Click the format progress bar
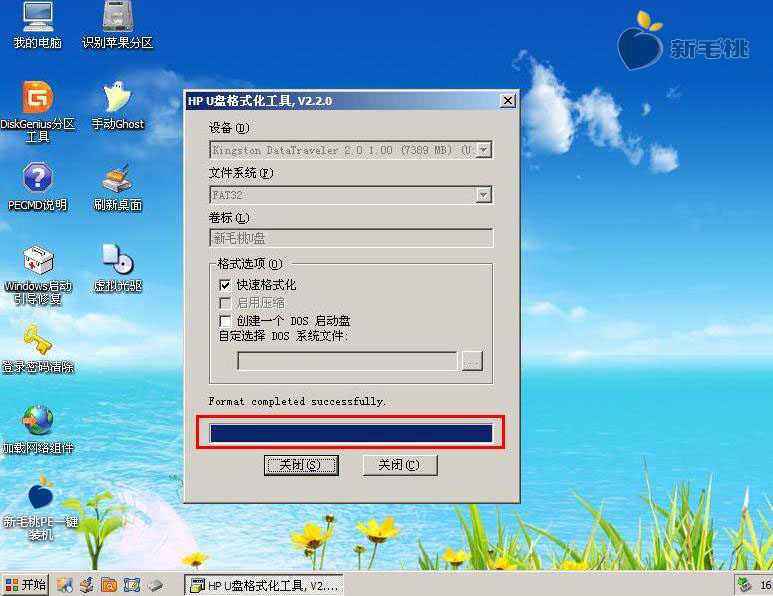The width and height of the screenshot is (773, 596). click(351, 433)
